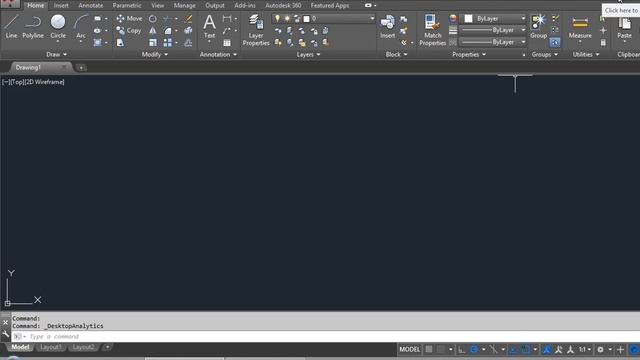The image size is (640, 360).
Task: Open the Output ribbon tab
Action: [x=215, y=5]
